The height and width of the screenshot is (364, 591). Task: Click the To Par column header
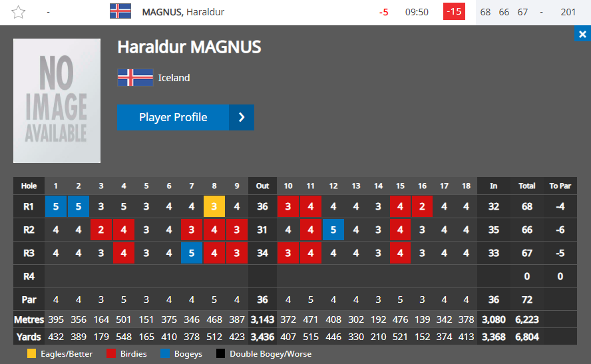click(x=560, y=186)
